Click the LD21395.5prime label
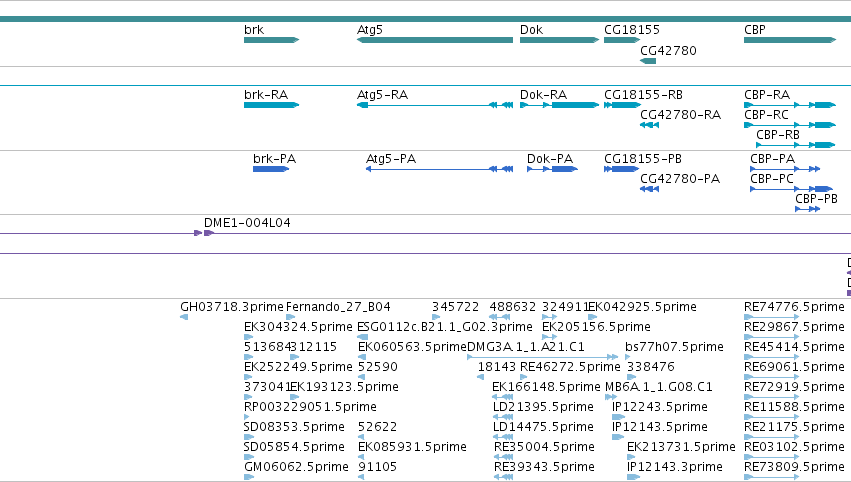Screen dimensions: 851x482 [x=543, y=407]
